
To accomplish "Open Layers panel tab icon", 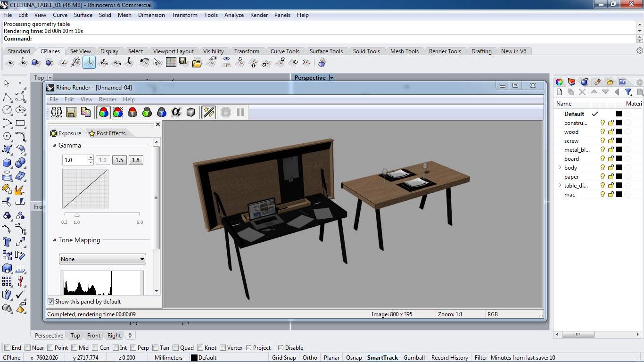I will pos(571,82).
